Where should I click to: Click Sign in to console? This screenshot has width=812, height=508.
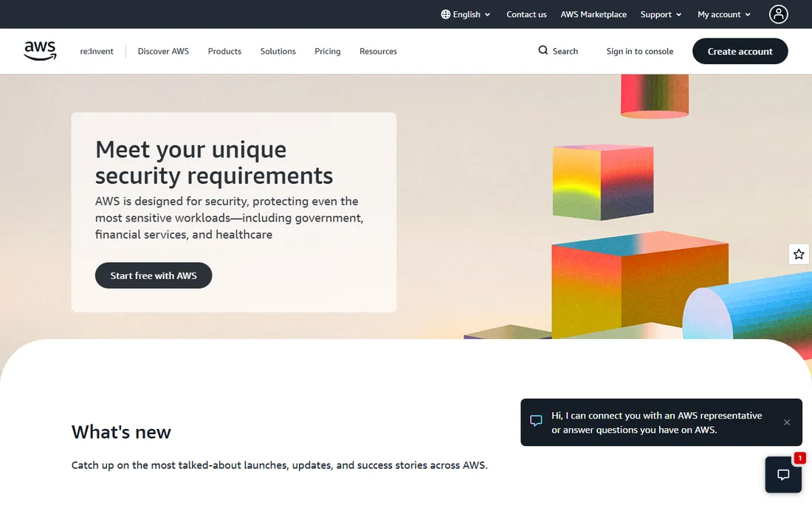(x=639, y=51)
